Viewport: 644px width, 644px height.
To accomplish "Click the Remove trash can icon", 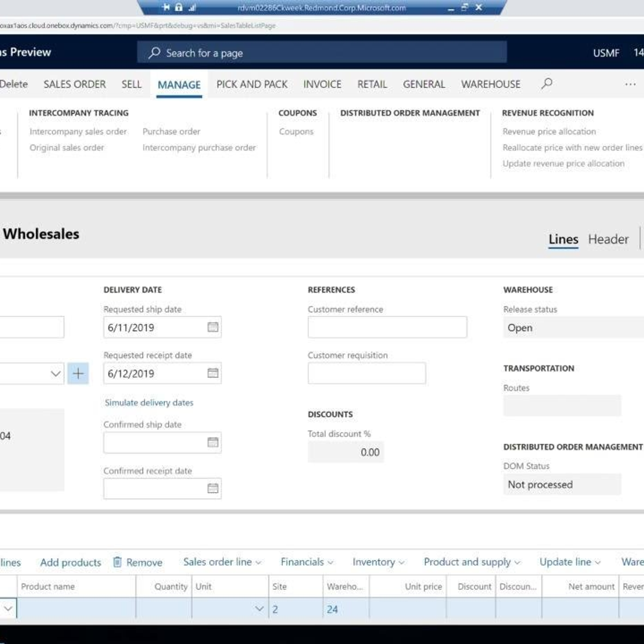I will (x=118, y=562).
